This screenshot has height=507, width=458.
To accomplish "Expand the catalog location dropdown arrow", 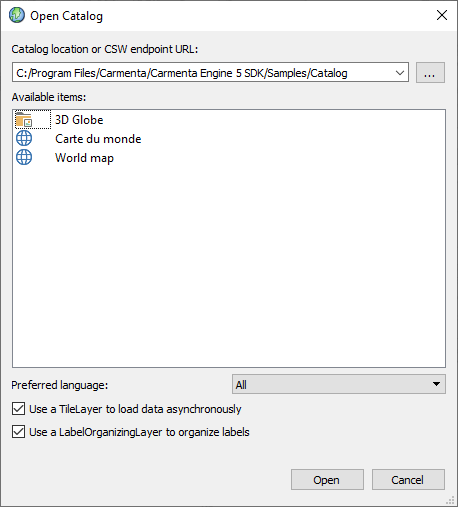I will [400, 72].
